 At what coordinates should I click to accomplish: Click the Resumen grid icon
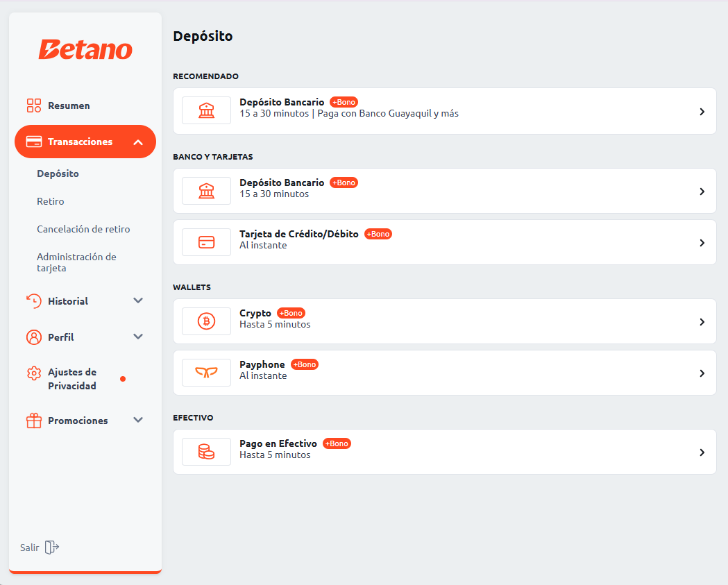34,105
